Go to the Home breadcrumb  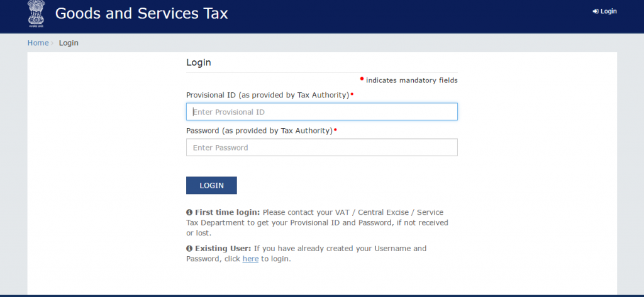pyautogui.click(x=38, y=43)
